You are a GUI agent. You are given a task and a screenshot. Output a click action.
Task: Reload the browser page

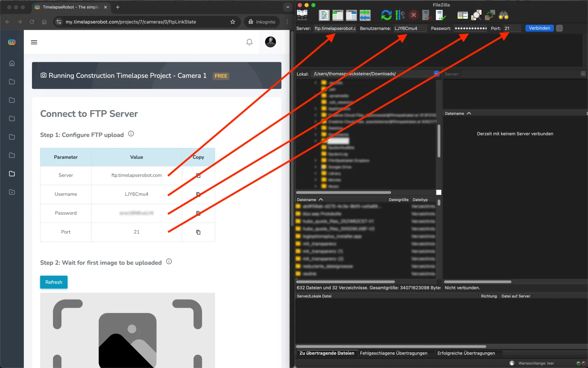pos(32,22)
